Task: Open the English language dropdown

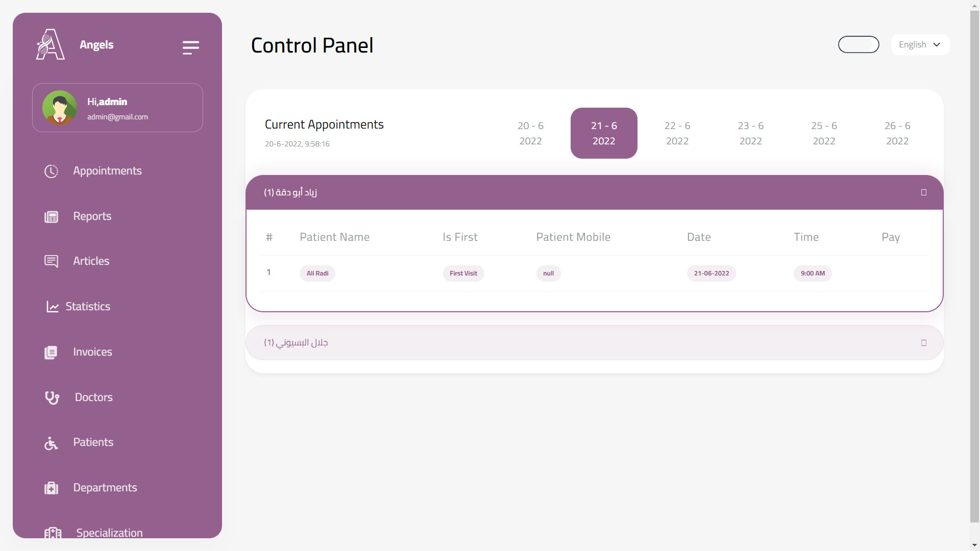Action: point(919,44)
